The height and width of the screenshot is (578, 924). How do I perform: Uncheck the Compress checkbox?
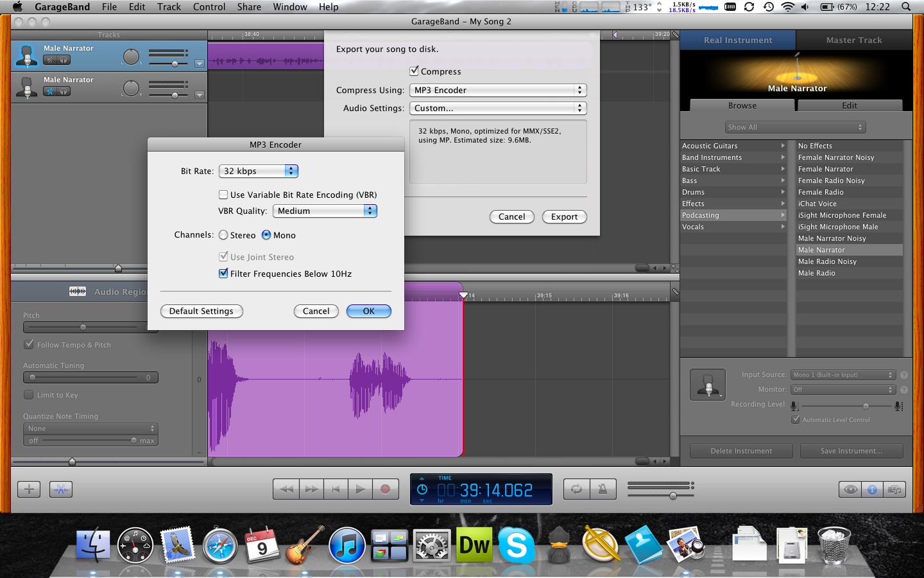click(x=415, y=71)
